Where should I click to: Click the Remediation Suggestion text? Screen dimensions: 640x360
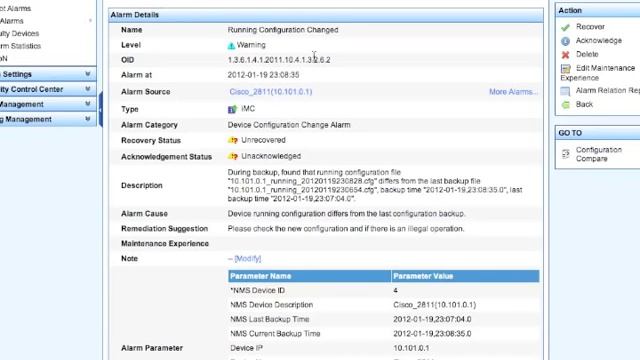pos(346,229)
